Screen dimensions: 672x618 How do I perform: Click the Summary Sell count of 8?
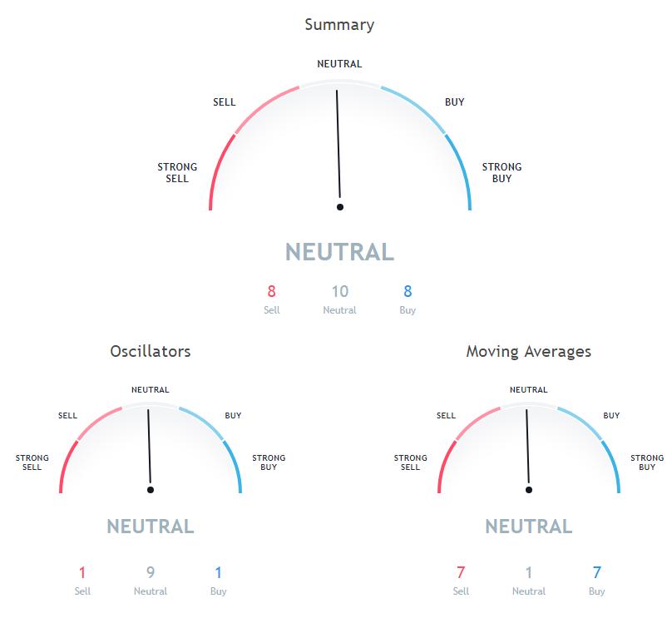pyautogui.click(x=271, y=292)
